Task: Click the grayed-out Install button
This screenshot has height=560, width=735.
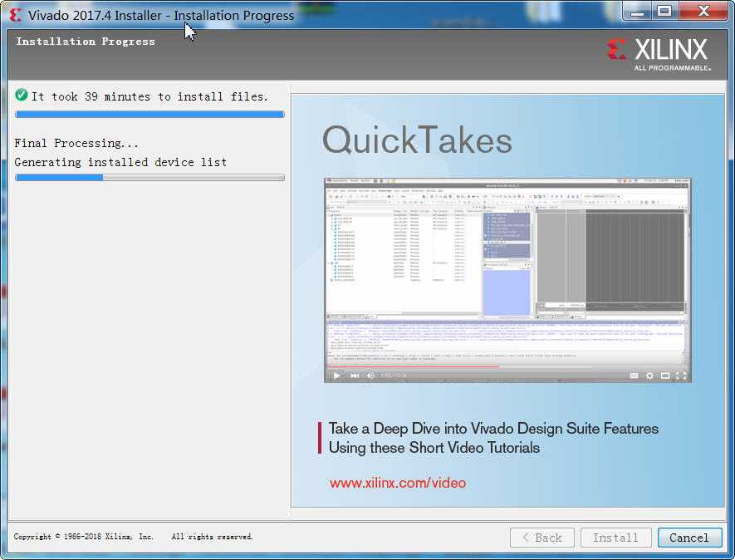Action: point(615,538)
